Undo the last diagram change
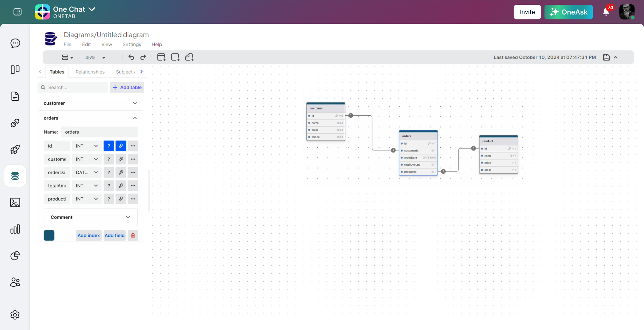This screenshot has height=330, width=644. point(131,57)
